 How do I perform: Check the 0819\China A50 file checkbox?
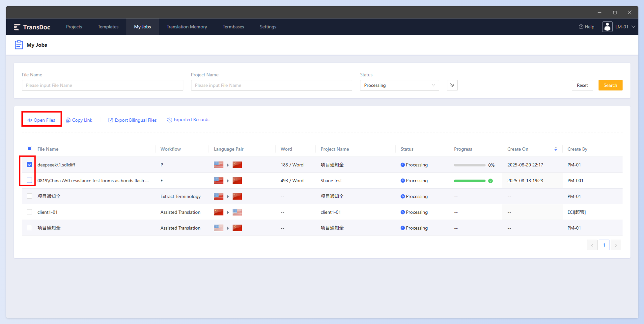point(29,180)
